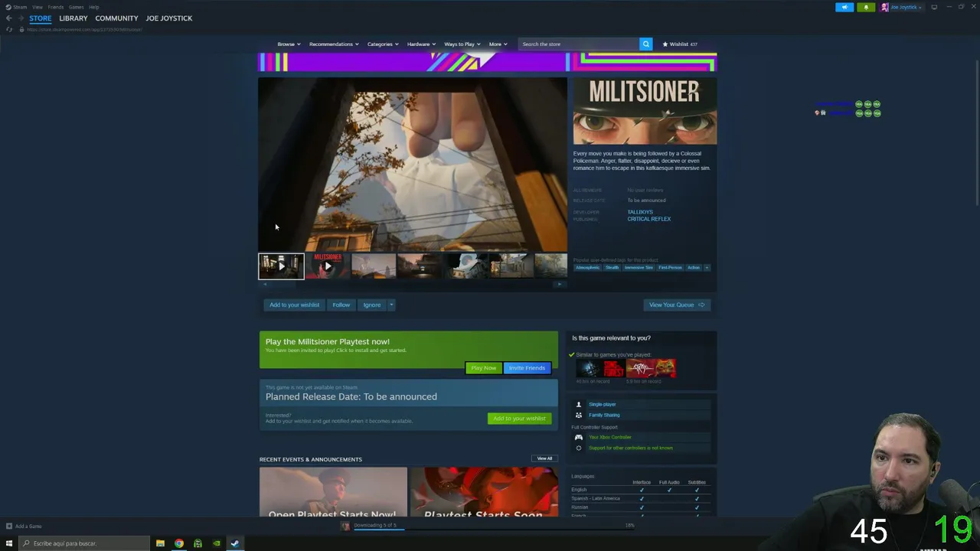The image size is (980, 551).
Task: Open Joe Joystick account dropdown
Action: point(902,7)
